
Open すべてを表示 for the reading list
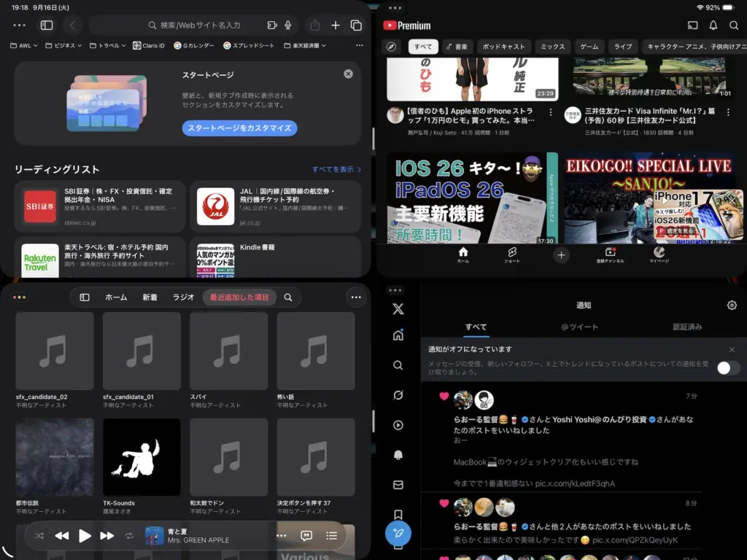336,169
